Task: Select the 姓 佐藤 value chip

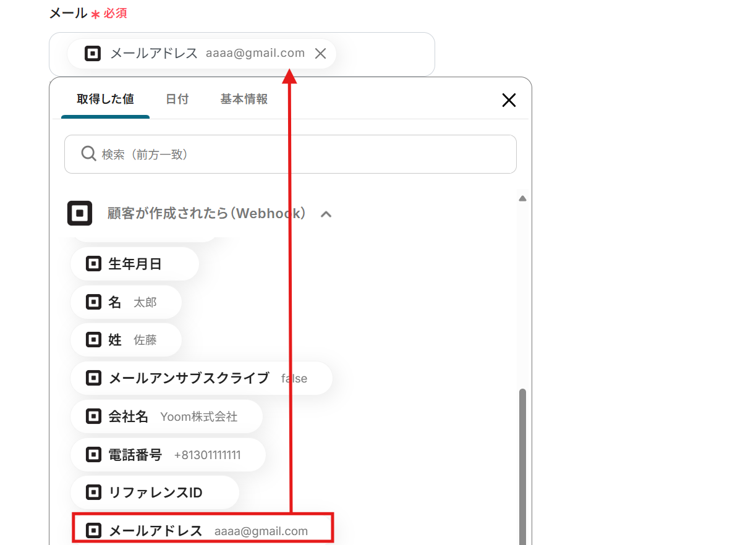Action: [126, 340]
